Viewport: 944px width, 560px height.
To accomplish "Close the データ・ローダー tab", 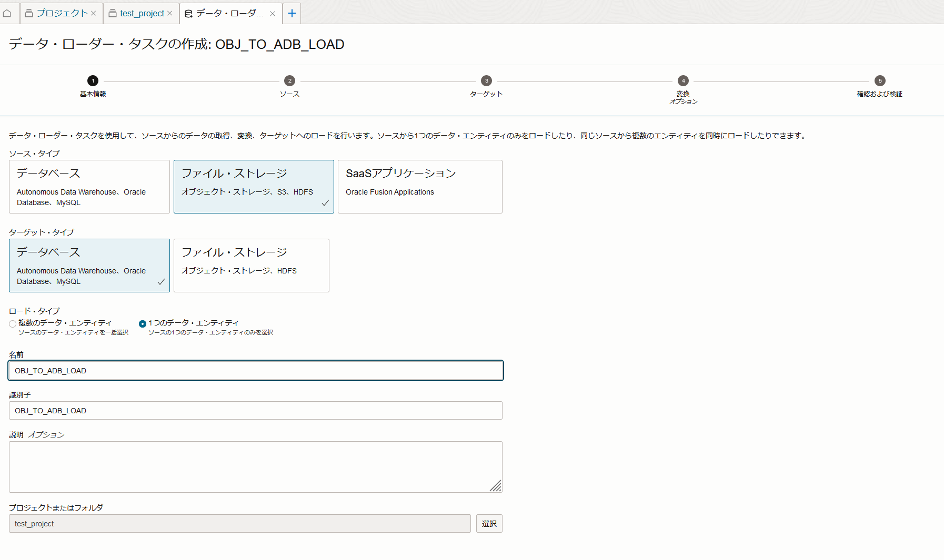I will pyautogui.click(x=273, y=14).
